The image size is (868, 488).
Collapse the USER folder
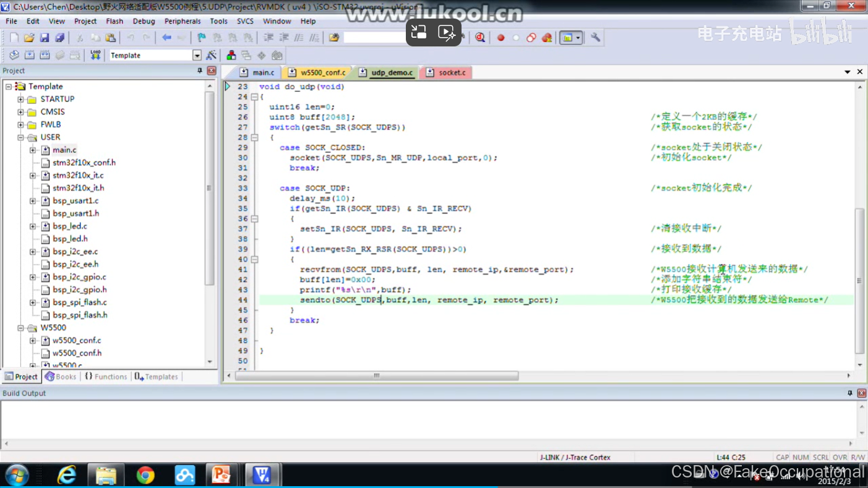tap(21, 137)
